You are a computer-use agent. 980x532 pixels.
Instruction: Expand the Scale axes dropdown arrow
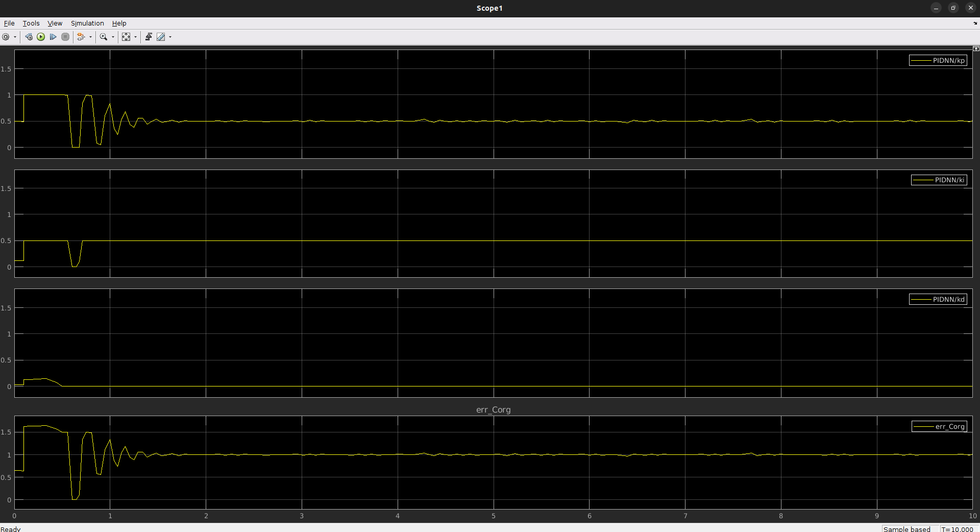(x=135, y=37)
